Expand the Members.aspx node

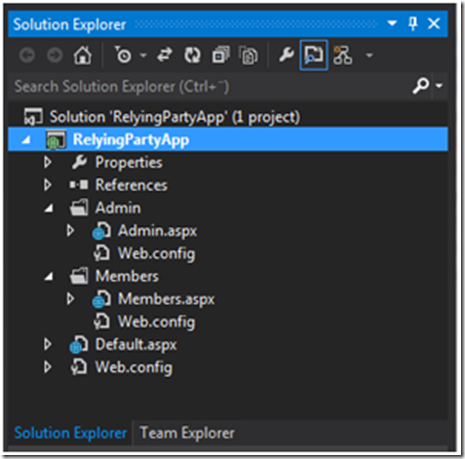pos(70,299)
